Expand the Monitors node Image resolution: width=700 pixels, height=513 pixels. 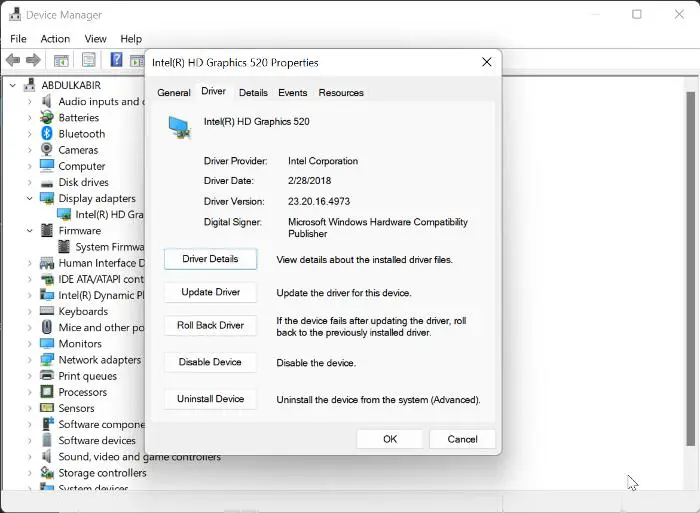[x=29, y=343]
